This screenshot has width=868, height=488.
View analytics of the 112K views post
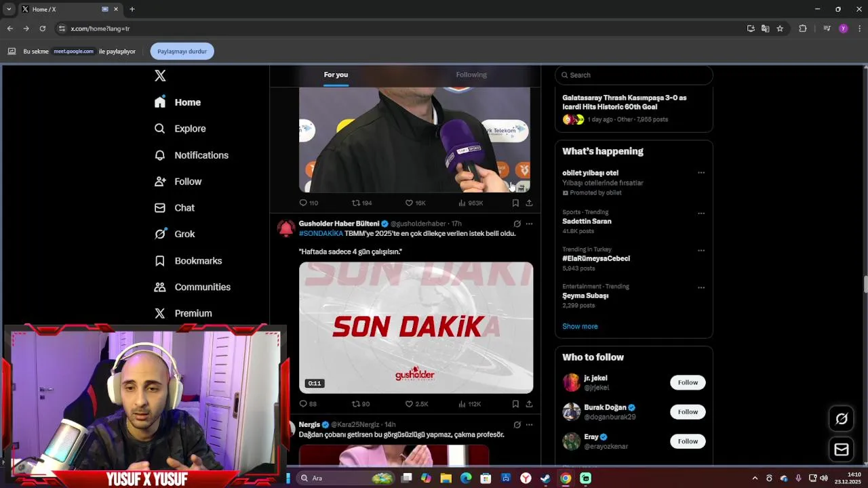click(x=469, y=404)
